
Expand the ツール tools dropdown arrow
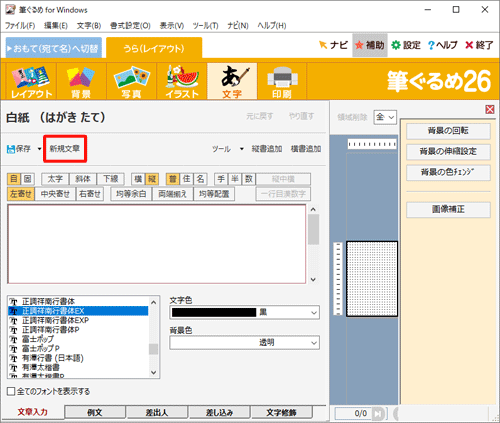242,149
